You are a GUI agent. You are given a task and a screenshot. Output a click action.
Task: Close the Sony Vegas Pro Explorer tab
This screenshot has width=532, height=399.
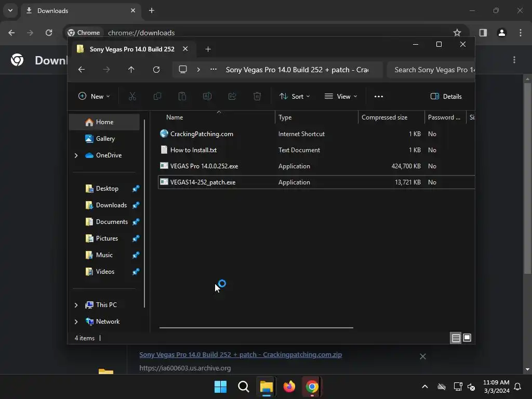pyautogui.click(x=185, y=49)
